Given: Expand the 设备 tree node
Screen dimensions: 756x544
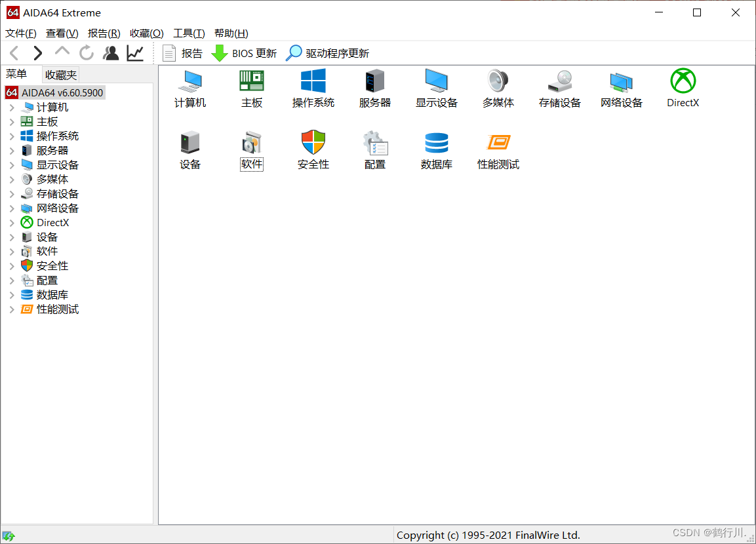Looking at the screenshot, I should [x=12, y=237].
